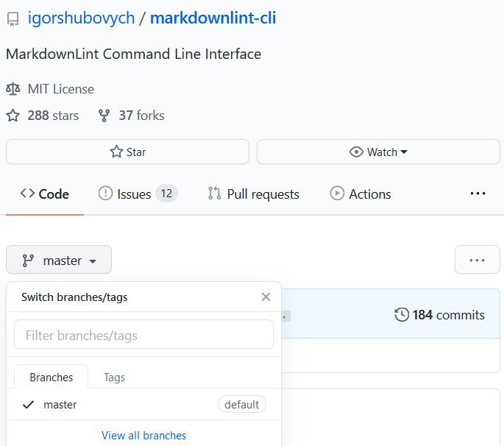Click the Issues circle icon
This screenshot has height=446, width=504.
[105, 194]
